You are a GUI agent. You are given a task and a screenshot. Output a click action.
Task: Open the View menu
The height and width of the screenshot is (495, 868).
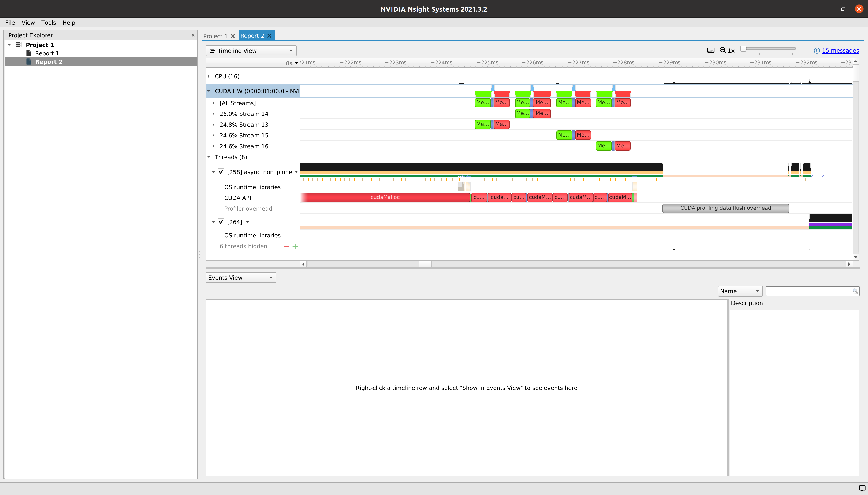28,23
